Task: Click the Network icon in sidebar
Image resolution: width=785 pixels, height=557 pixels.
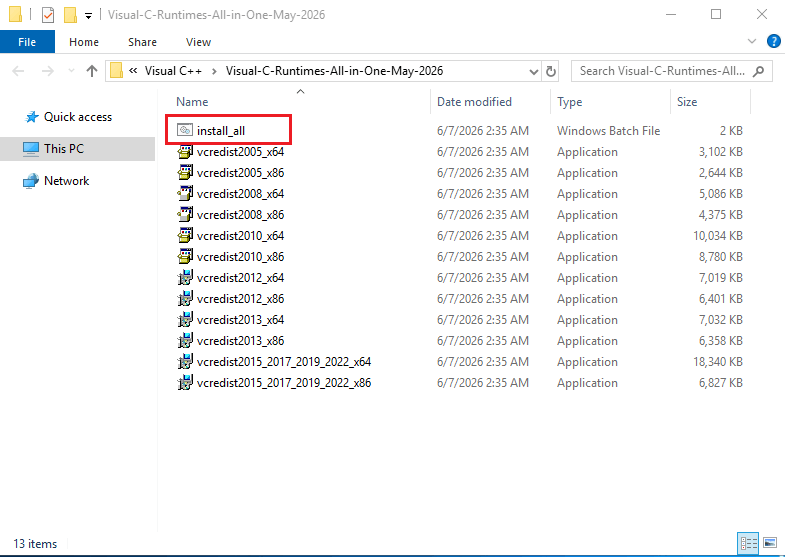Action: tap(31, 181)
